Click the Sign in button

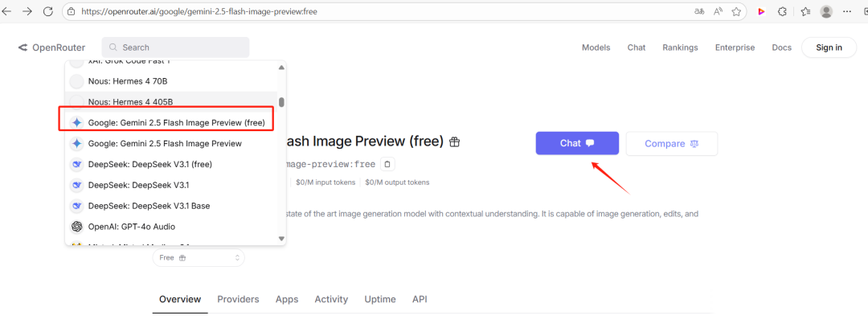[829, 47]
